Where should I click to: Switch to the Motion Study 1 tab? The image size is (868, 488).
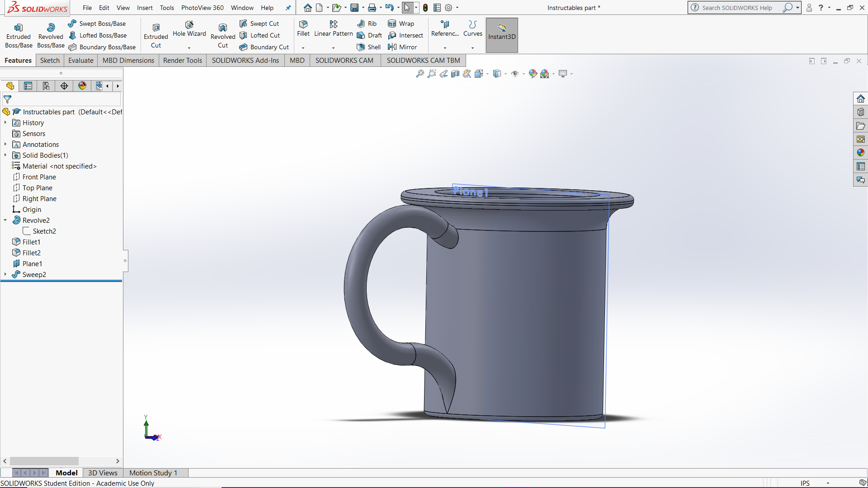click(153, 473)
